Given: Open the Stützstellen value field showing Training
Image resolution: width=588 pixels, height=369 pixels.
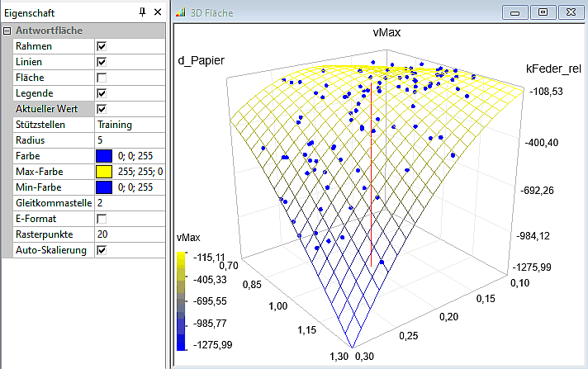Looking at the screenshot, I should [130, 125].
